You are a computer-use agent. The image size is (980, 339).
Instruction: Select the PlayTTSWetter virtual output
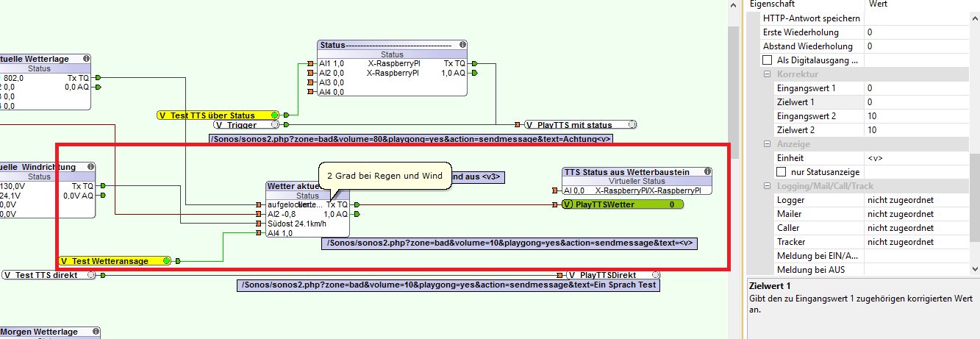(x=622, y=204)
